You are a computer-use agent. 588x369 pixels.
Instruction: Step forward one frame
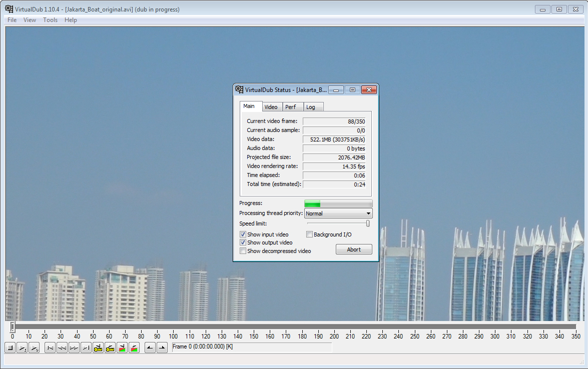click(x=74, y=348)
